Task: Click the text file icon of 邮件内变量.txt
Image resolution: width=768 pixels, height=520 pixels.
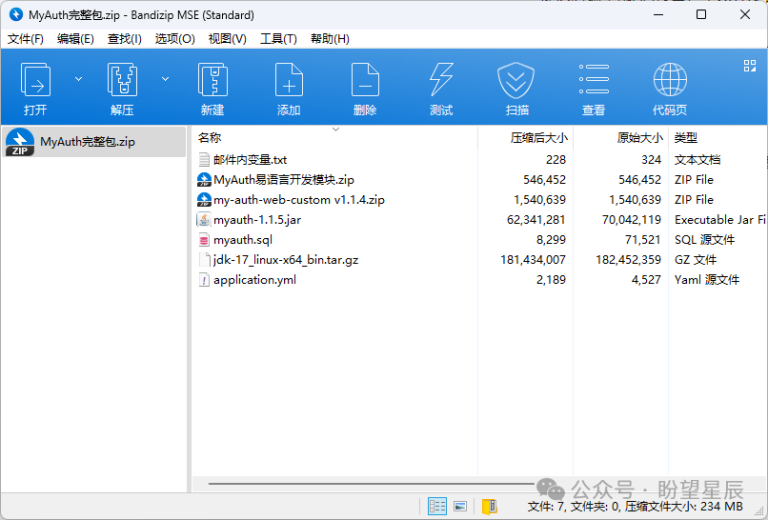Action: (x=204, y=160)
